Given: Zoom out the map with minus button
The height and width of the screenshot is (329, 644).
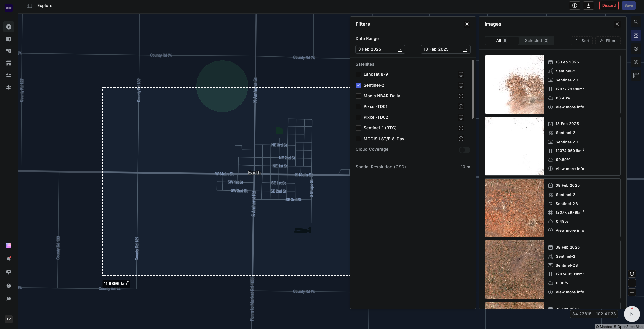Looking at the screenshot, I should (632, 292).
